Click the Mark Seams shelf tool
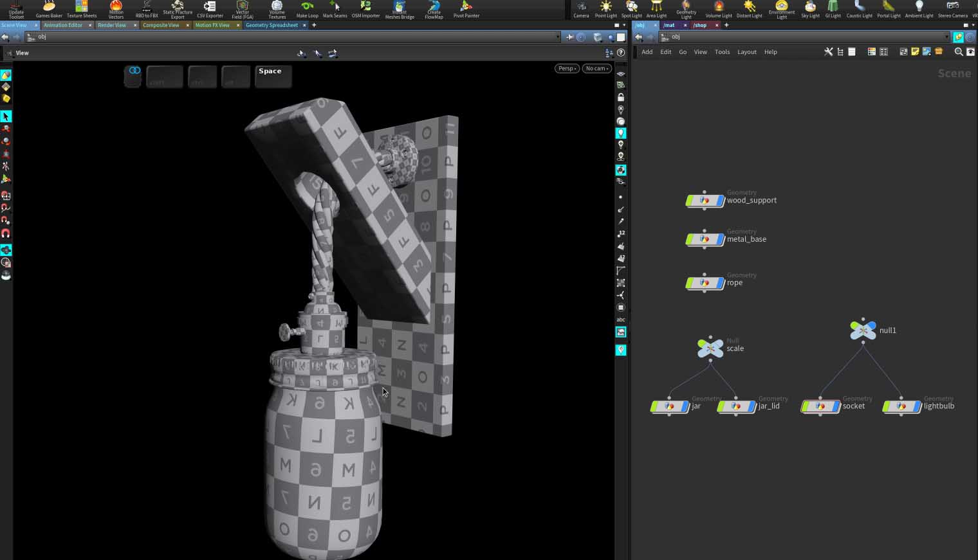 pos(335,9)
